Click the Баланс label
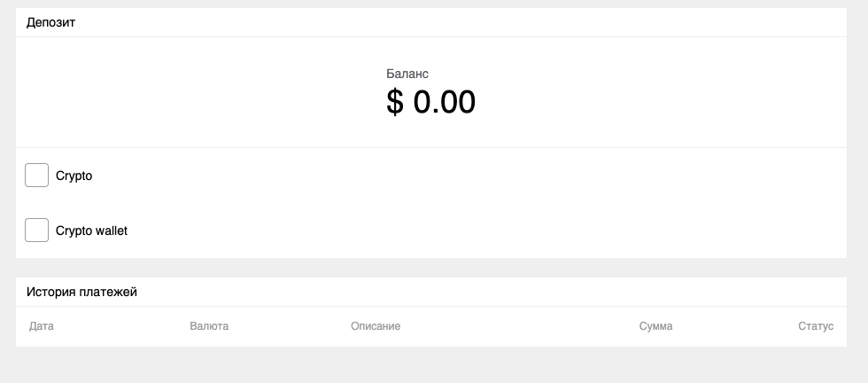Viewport: 868px width, 383px height. (x=407, y=74)
